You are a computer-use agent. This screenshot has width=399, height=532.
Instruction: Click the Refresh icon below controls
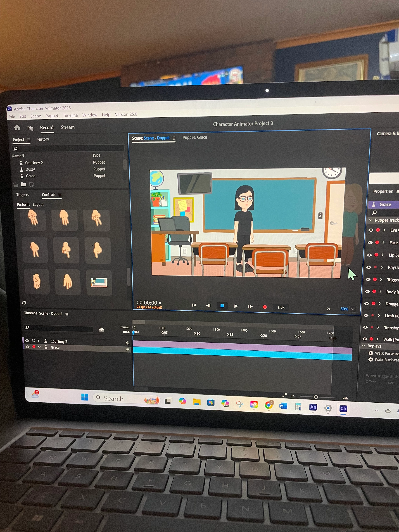tap(24, 303)
